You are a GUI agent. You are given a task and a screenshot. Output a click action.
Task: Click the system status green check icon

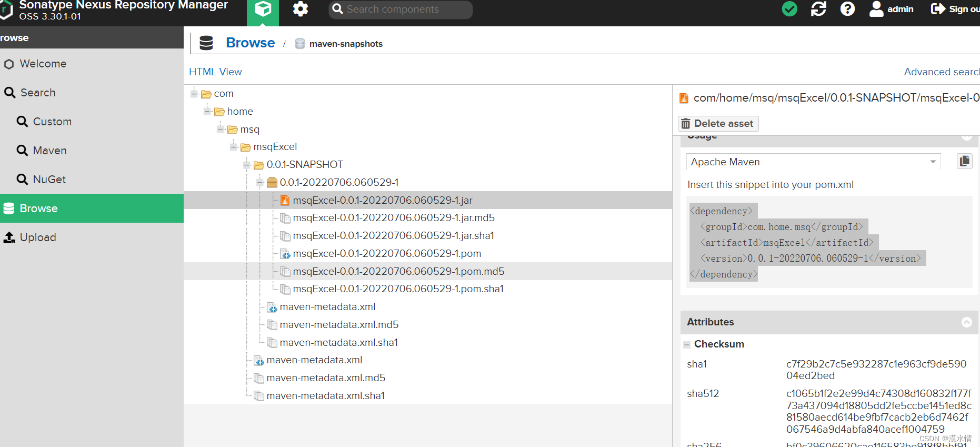[x=789, y=9]
